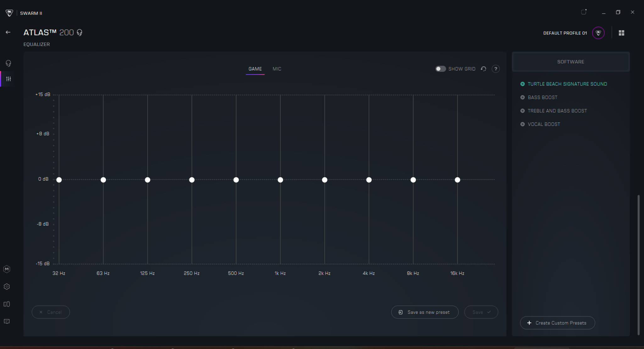Open the macro (M) sidebar icon
Image resolution: width=644 pixels, height=349 pixels.
pos(7,269)
